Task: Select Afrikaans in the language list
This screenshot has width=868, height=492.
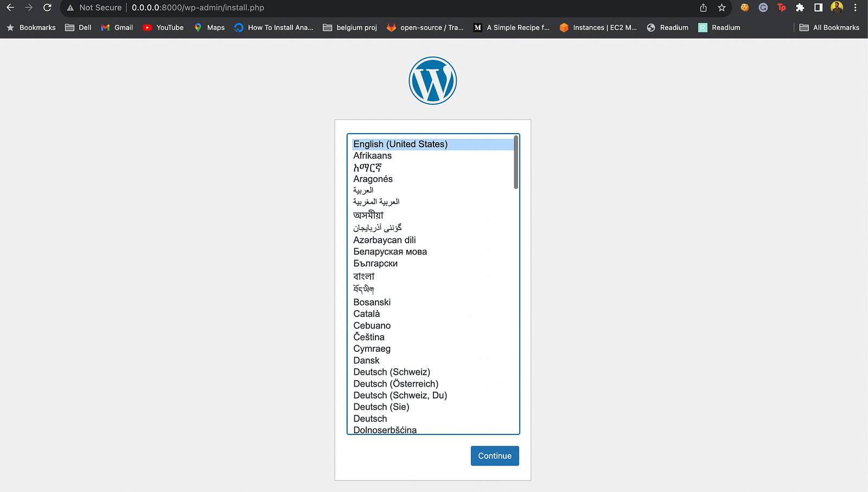Action: click(432, 156)
